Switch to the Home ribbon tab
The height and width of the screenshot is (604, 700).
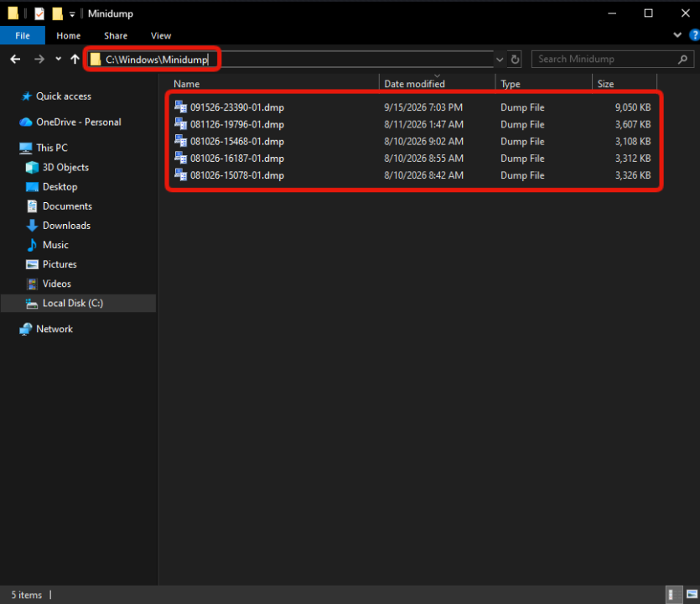click(68, 36)
